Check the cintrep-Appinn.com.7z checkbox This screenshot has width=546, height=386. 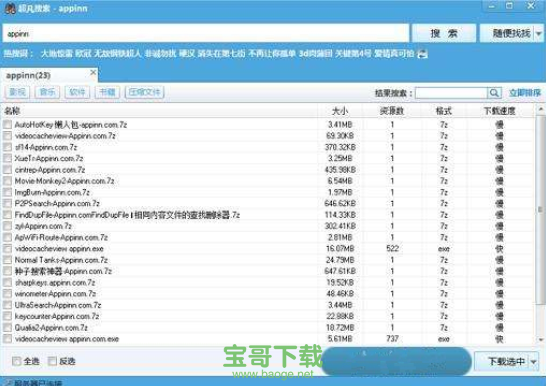pyautogui.click(x=7, y=170)
